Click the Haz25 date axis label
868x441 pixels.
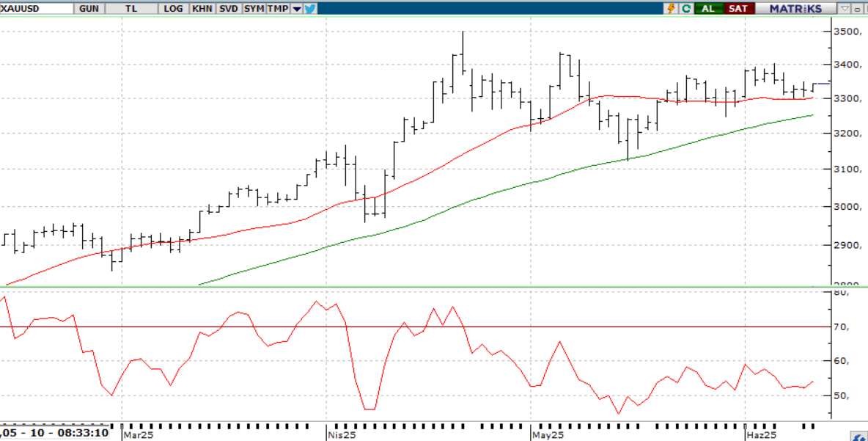pos(762,435)
